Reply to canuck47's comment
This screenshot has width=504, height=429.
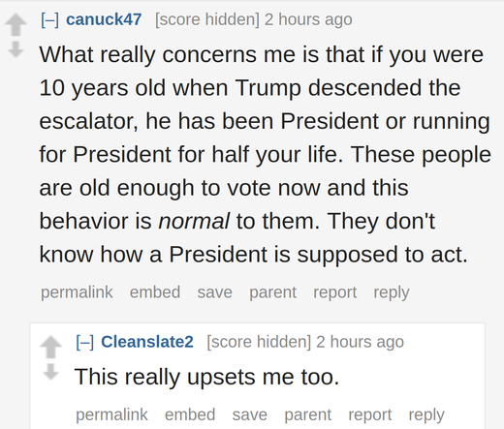(392, 292)
